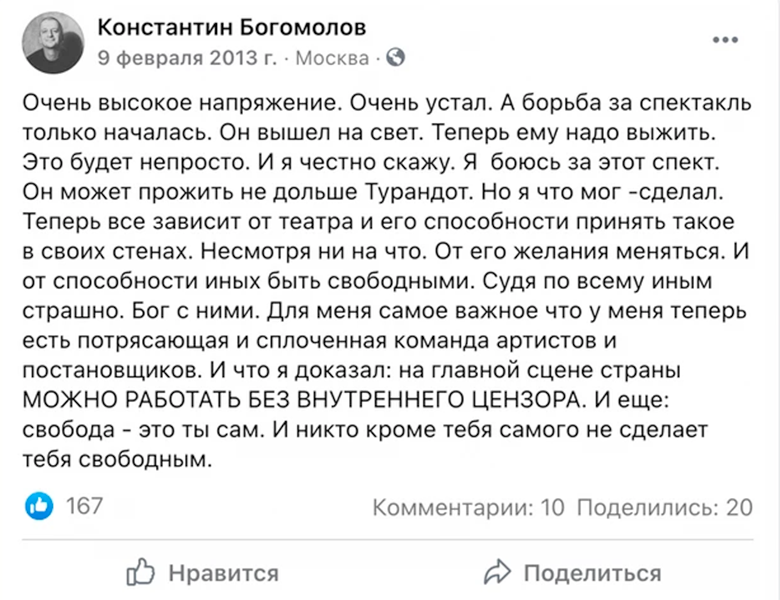The image size is (780, 600).
Task: Click the thumbs-up outline icon
Action: [x=140, y=572]
